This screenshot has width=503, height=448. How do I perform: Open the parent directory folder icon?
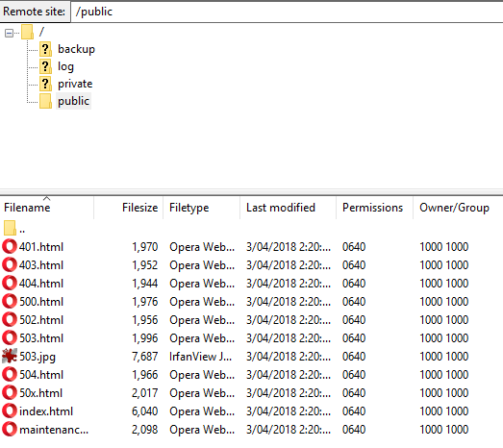pos(10,228)
